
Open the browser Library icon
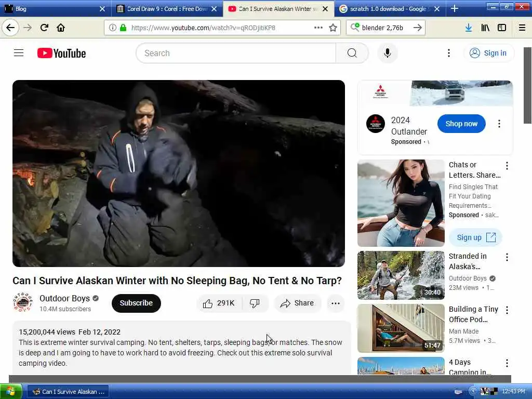(485, 28)
